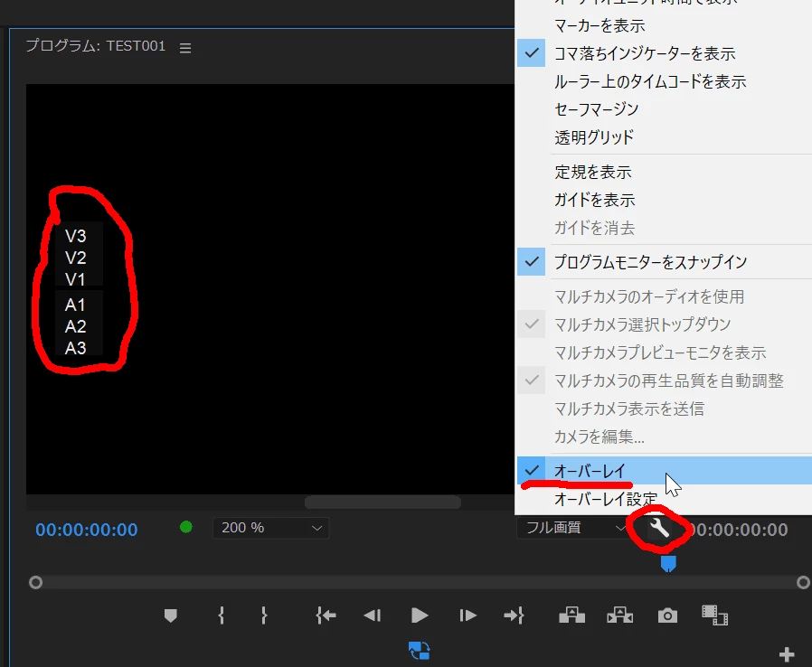Step forward one frame
This screenshot has width=812, height=667.
(467, 615)
